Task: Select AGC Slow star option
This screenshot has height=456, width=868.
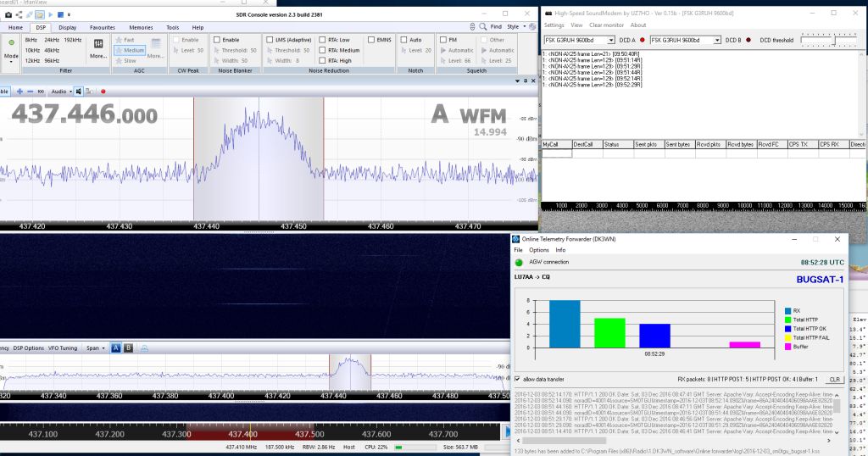Action: coord(125,60)
